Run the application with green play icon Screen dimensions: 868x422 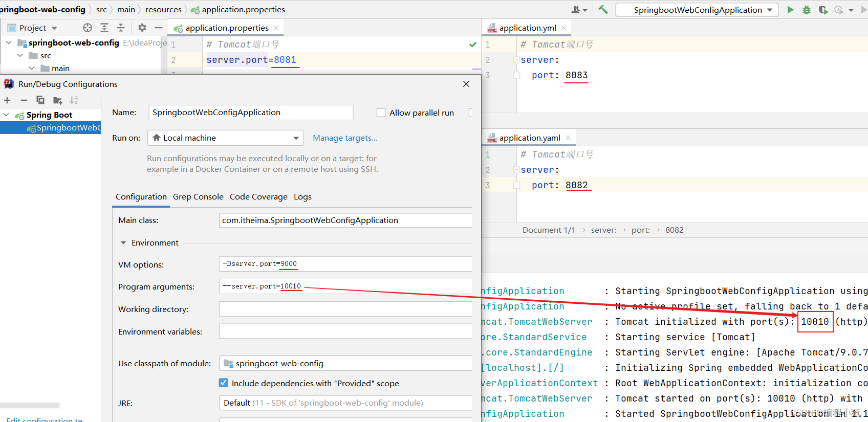point(790,10)
